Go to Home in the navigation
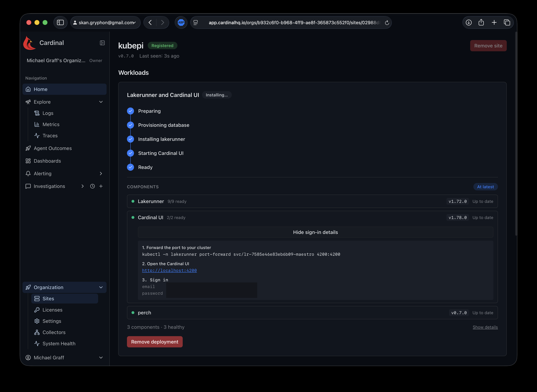 64,89
